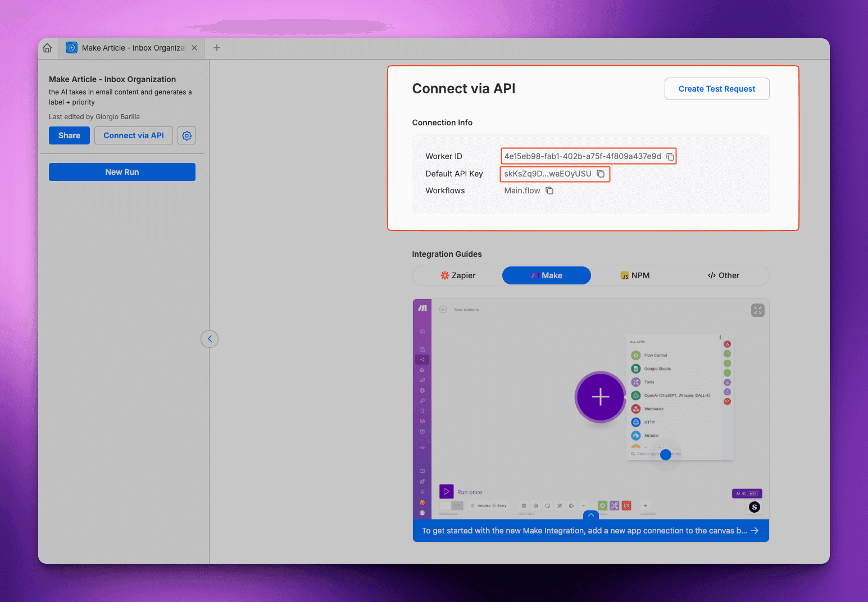The width and height of the screenshot is (868, 602).
Task: Select the Make integration guide tab
Action: pyautogui.click(x=546, y=275)
